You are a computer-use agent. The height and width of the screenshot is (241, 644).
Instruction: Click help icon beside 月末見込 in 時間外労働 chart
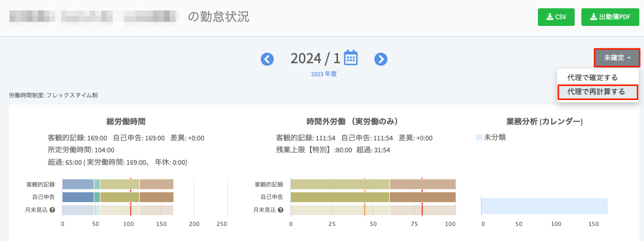pos(280,210)
